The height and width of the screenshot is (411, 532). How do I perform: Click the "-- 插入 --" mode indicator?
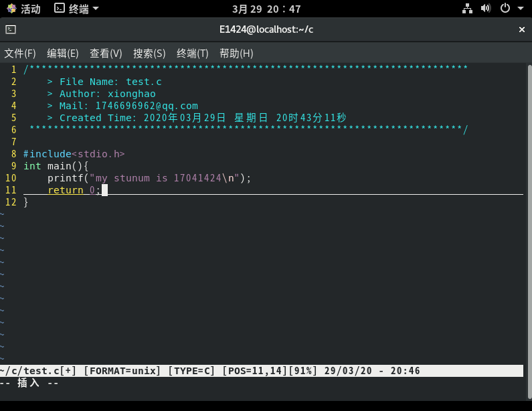click(29, 383)
